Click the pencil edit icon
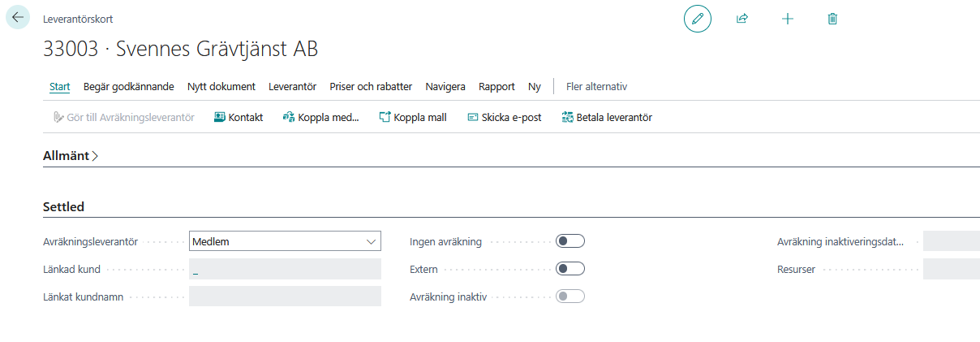This screenshot has width=980, height=342. point(698,18)
